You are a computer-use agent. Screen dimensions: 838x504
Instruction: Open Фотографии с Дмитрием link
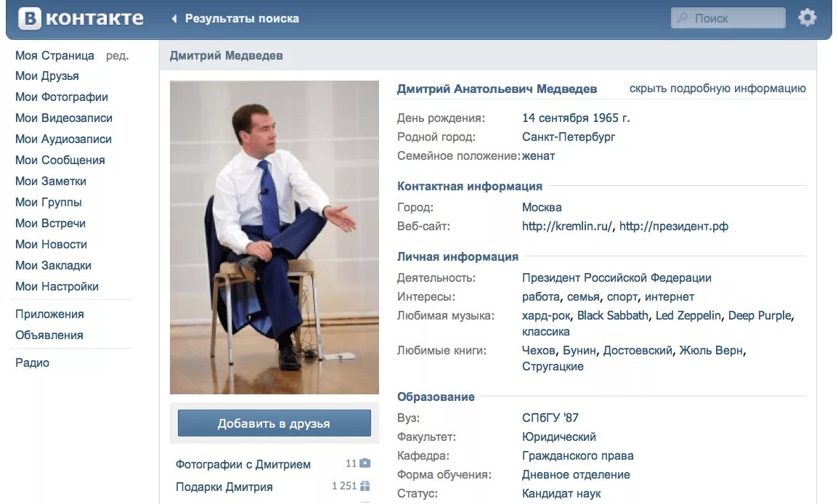pos(243,465)
